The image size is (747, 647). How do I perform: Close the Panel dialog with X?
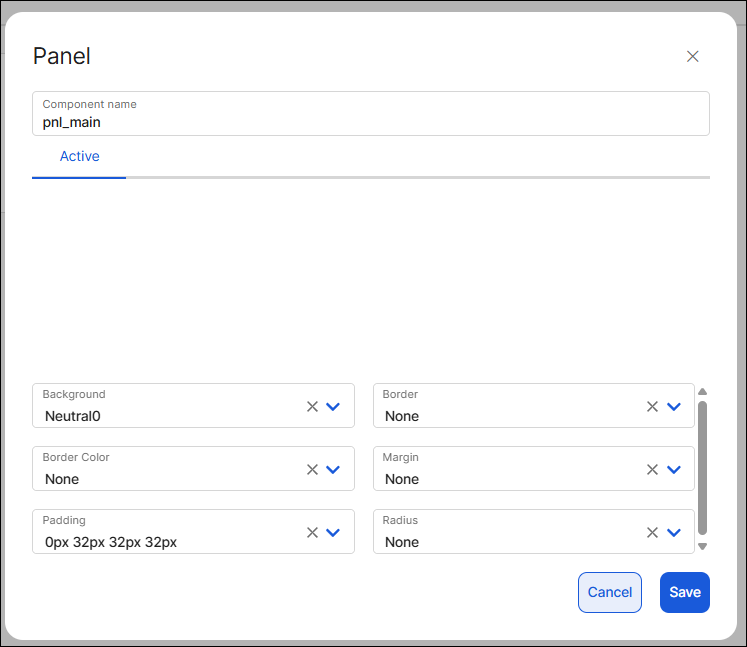[692, 56]
